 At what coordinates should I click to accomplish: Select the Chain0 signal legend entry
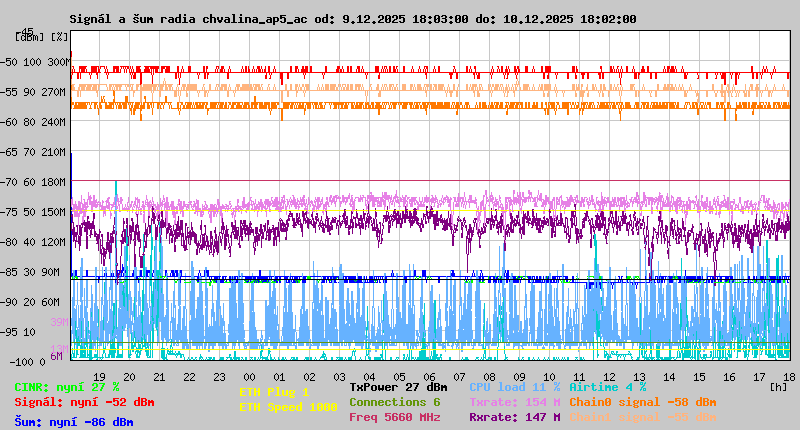click(x=642, y=401)
